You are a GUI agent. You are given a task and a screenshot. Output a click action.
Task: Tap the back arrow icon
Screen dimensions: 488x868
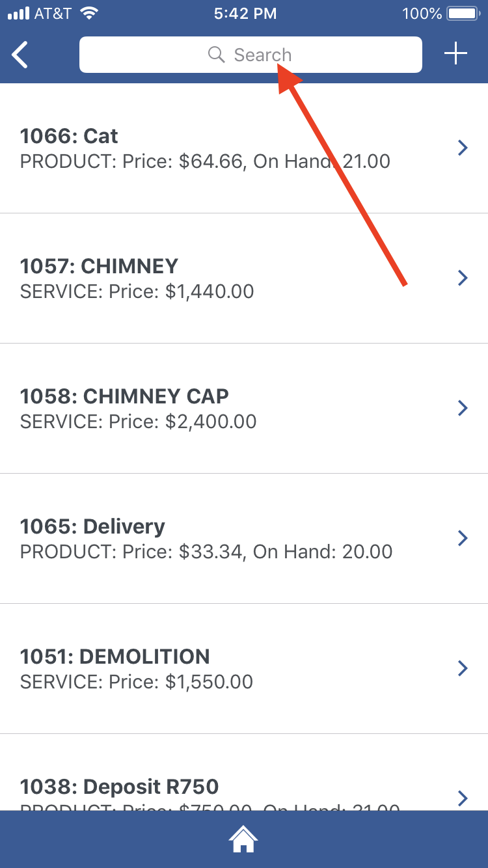[21, 55]
